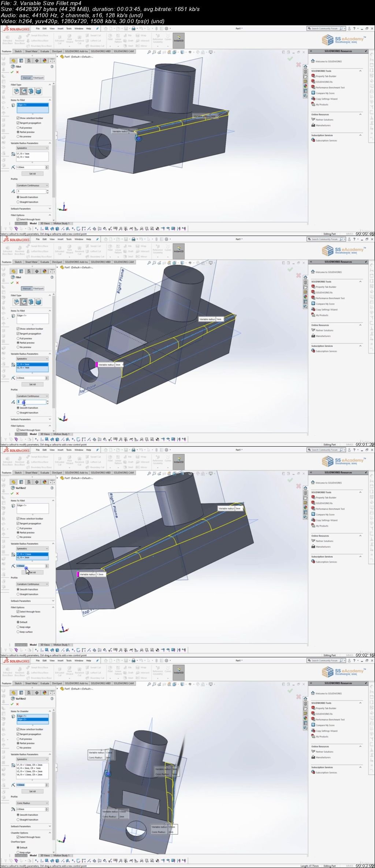Switch to FilletXpert tab in 00:00:46 frame
The height and width of the screenshot is (868, 375).
pos(38,78)
